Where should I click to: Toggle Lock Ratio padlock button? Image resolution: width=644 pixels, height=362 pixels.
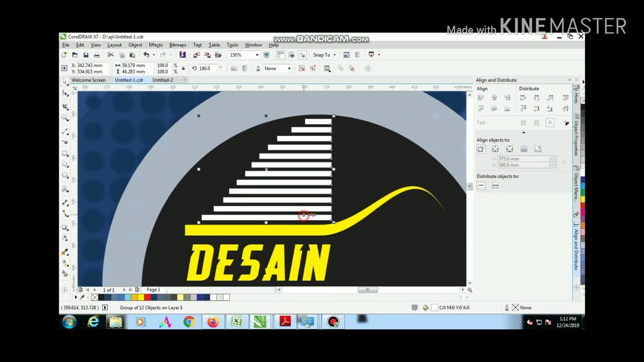[x=183, y=68]
